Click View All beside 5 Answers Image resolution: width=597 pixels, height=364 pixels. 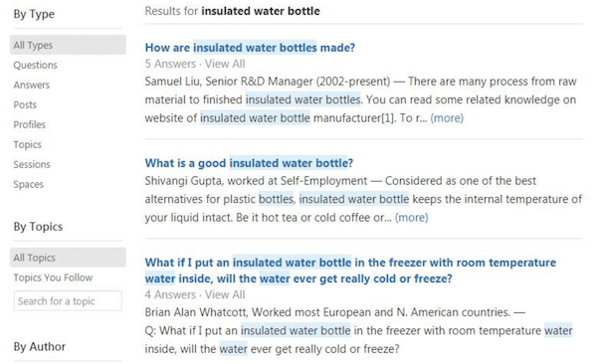click(225, 64)
